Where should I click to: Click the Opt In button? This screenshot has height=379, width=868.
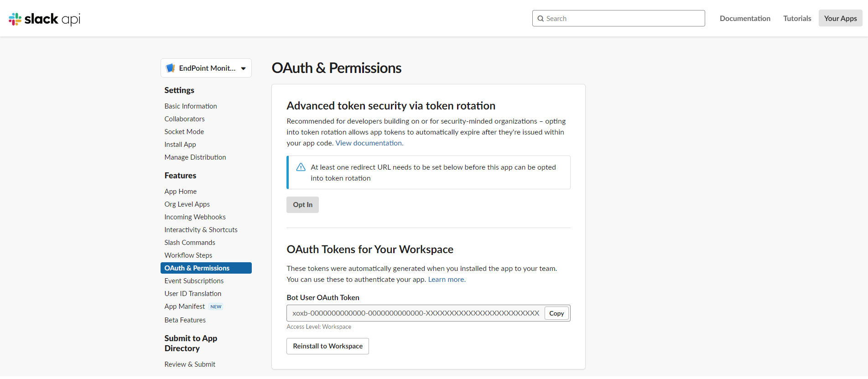(302, 205)
